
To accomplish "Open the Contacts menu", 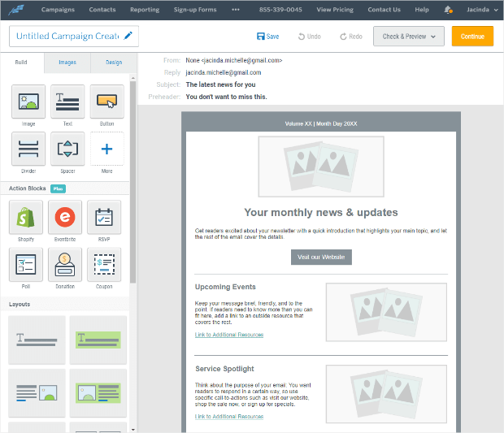I will 102,10.
